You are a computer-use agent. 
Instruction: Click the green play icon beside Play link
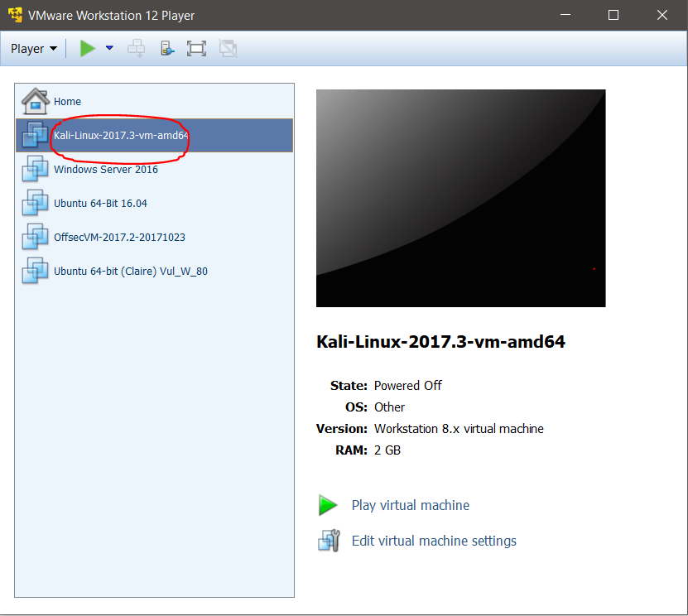coord(328,505)
